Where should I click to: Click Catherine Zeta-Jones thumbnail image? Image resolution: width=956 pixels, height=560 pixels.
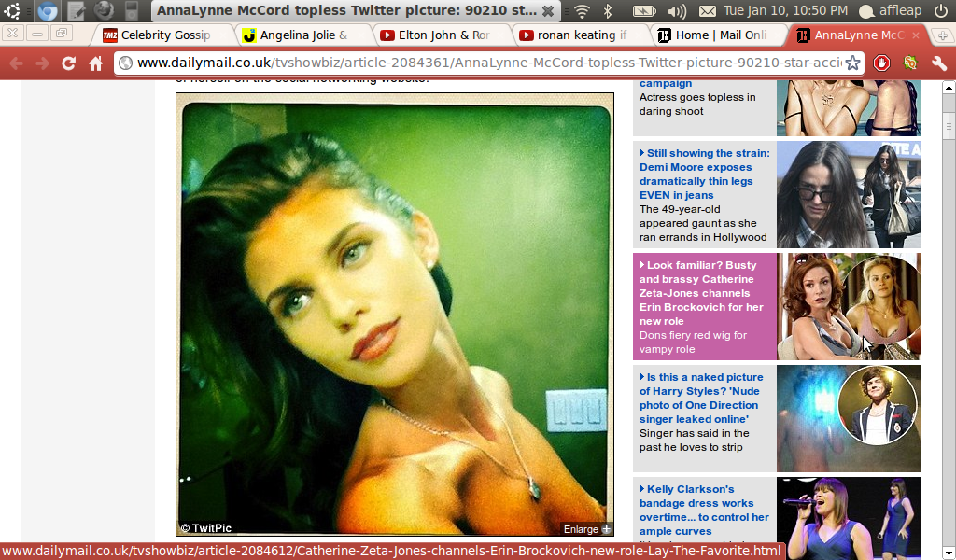click(848, 306)
